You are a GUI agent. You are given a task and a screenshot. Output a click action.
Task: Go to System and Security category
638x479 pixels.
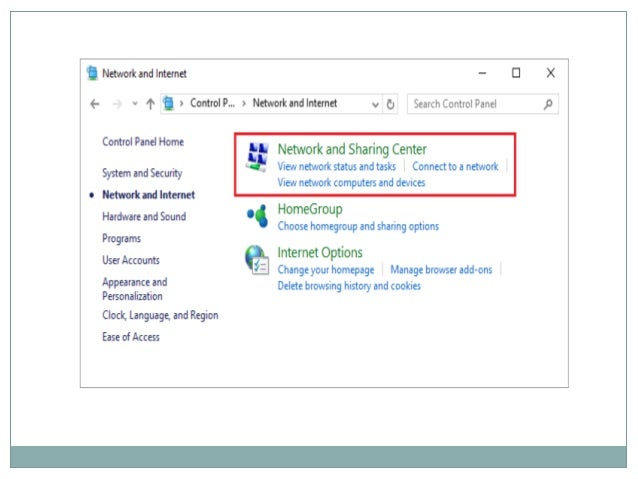click(x=142, y=173)
